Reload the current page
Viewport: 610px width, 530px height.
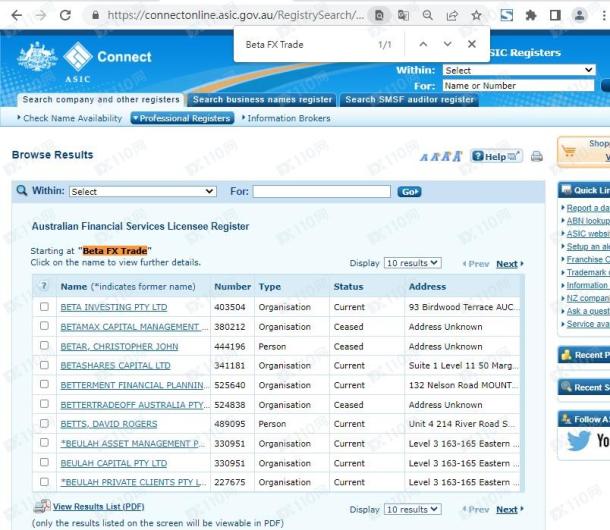[65, 16]
